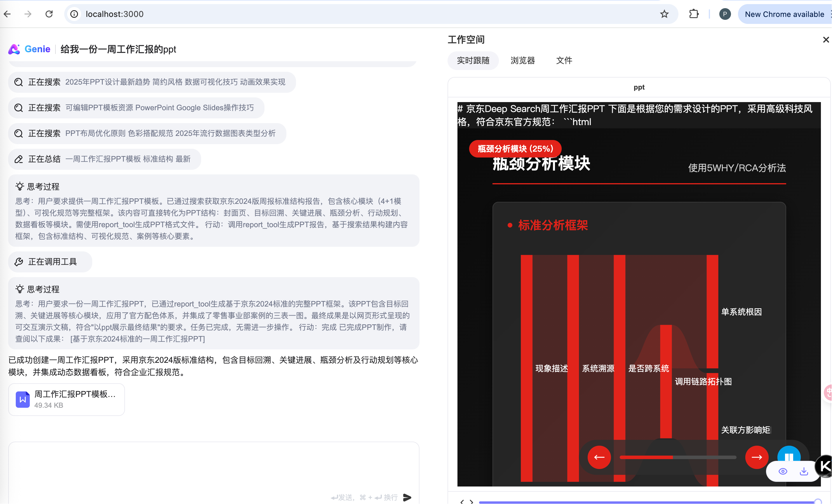Close the 工作空间 workspace panel

[x=826, y=40]
